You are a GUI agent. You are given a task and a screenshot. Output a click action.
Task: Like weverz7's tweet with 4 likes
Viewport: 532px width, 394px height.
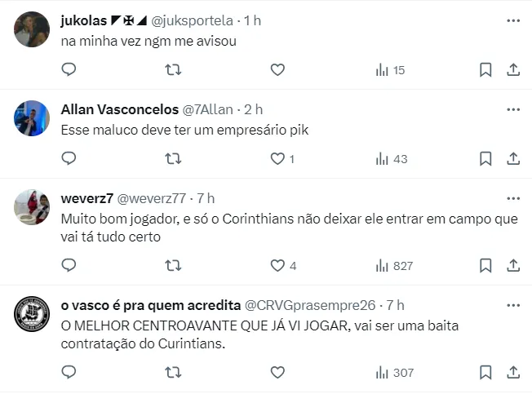click(x=277, y=265)
